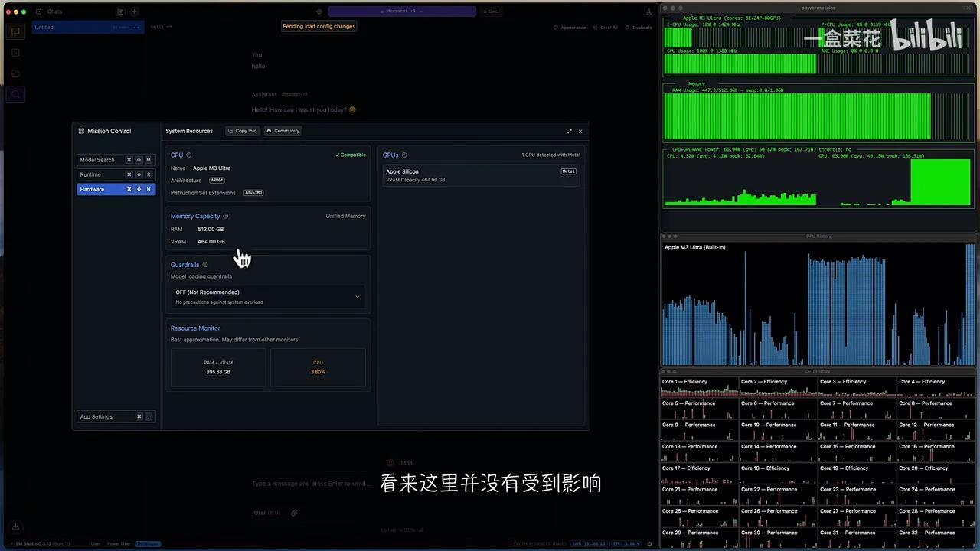Viewport: 980px width, 551px height.
Task: Select the Developer icon in the sidebar
Action: pyautogui.click(x=15, y=52)
